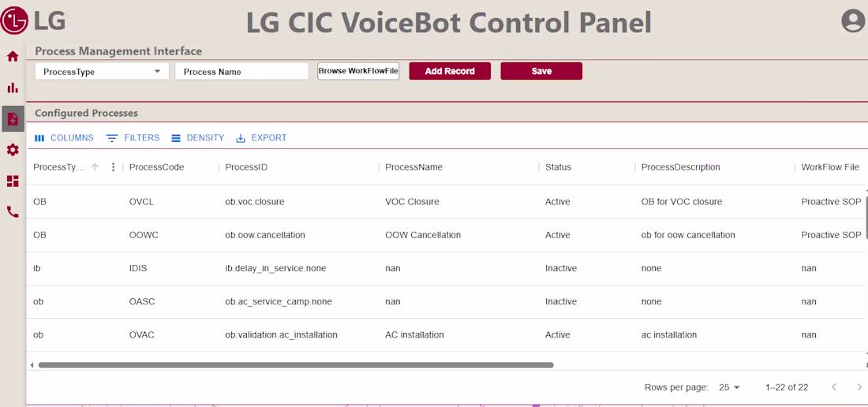Click Browse WorkFlowFile button
This screenshot has width=868, height=407.
pyautogui.click(x=358, y=71)
